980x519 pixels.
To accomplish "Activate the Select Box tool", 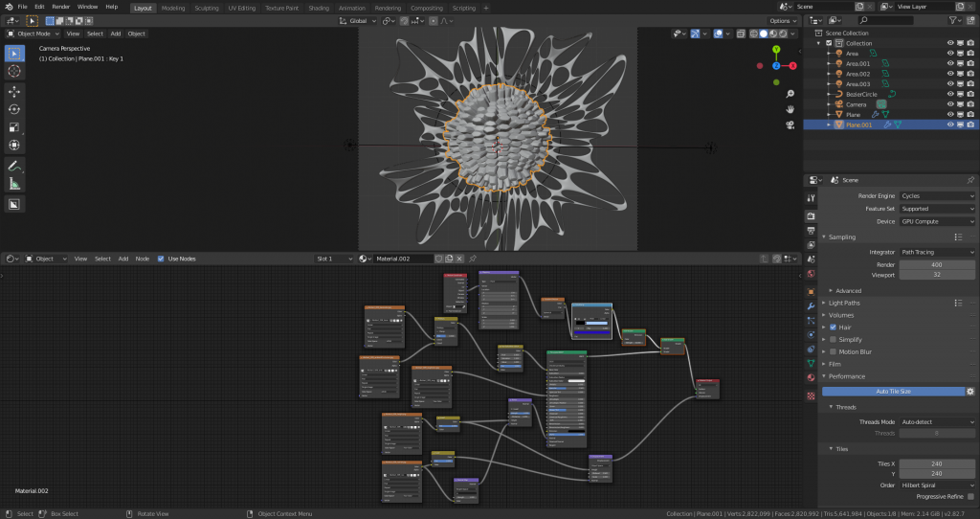I will click(x=13, y=54).
